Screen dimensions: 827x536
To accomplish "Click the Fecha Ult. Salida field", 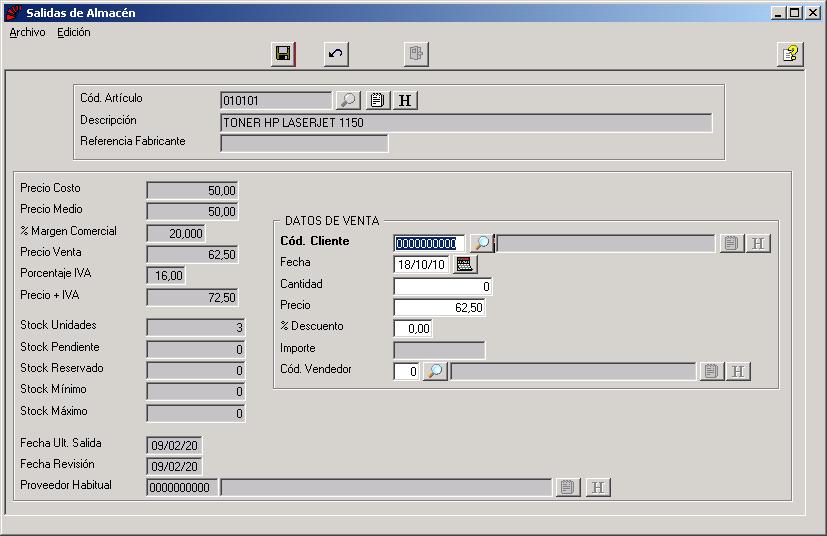I will 174,445.
